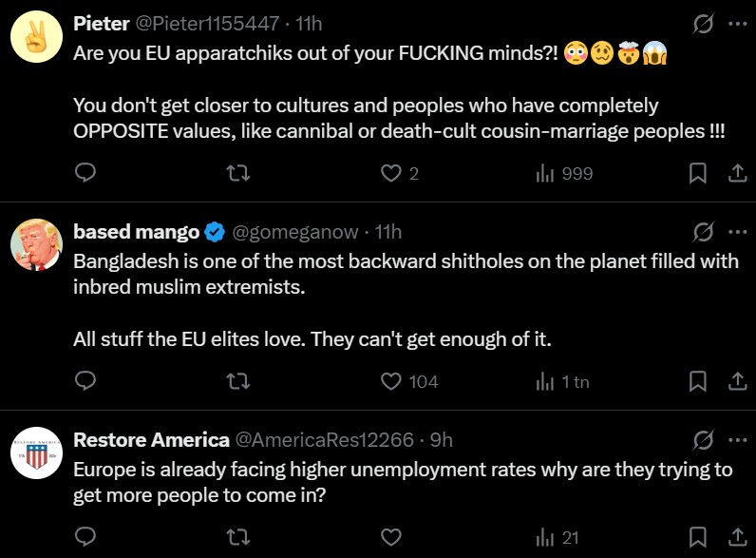
Task: Open Restore America's profile avatar
Action: (x=36, y=456)
